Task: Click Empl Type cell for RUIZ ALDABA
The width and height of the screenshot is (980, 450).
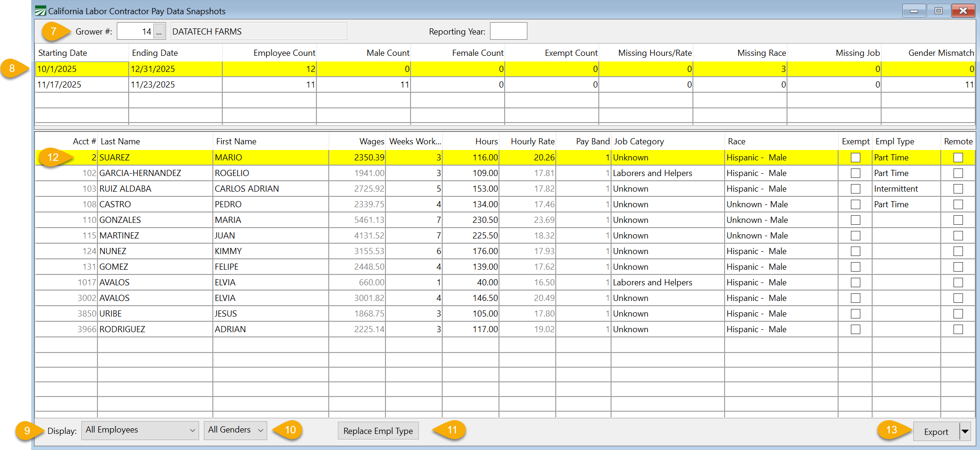Action: [x=905, y=189]
